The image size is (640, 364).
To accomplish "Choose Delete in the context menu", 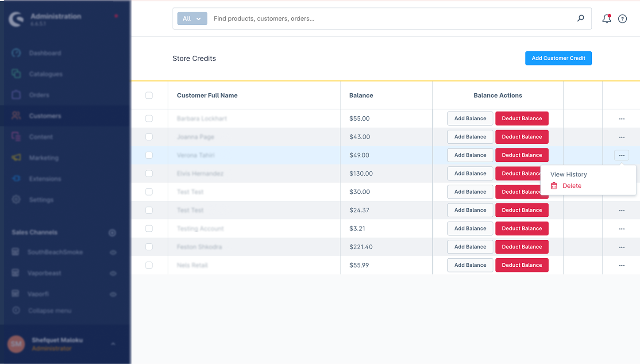I will (571, 186).
